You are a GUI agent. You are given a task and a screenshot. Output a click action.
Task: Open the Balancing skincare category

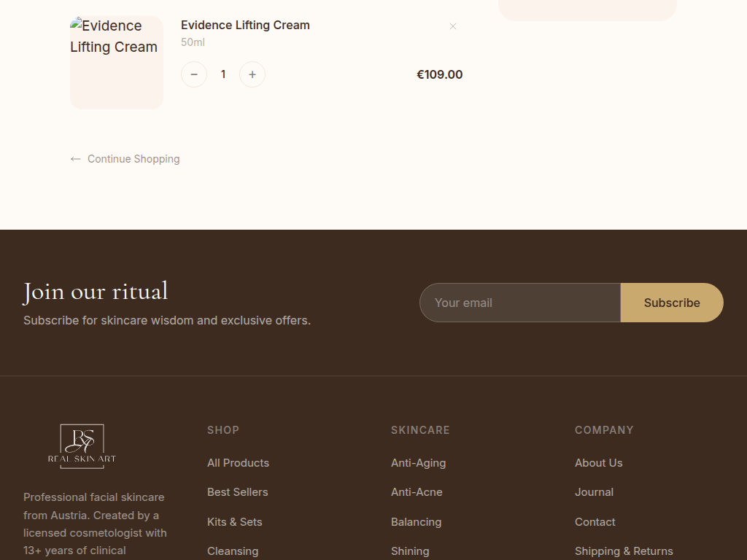coord(416,522)
